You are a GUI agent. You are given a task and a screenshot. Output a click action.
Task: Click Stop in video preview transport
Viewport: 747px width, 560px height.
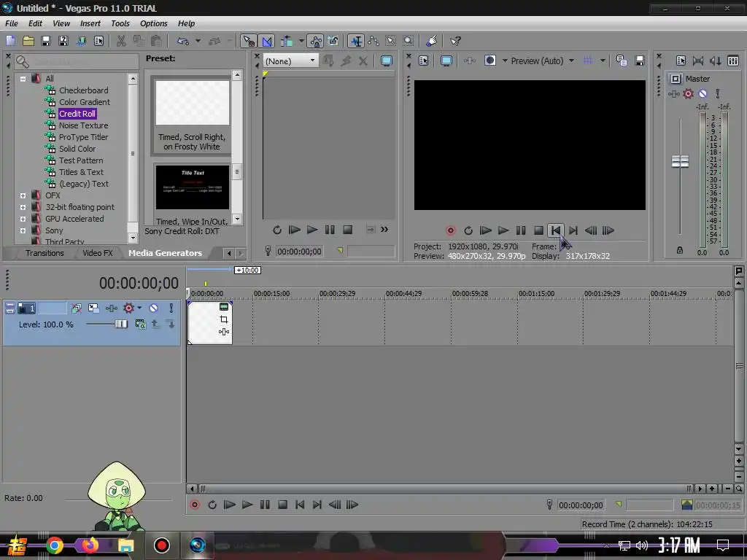[x=538, y=230]
